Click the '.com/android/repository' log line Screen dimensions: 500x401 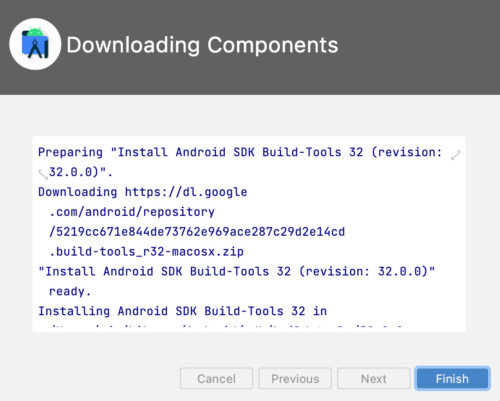pos(132,212)
